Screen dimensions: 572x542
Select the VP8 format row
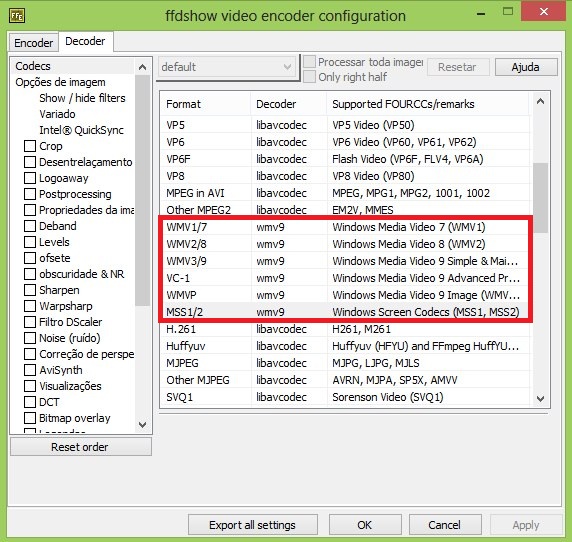[345, 176]
